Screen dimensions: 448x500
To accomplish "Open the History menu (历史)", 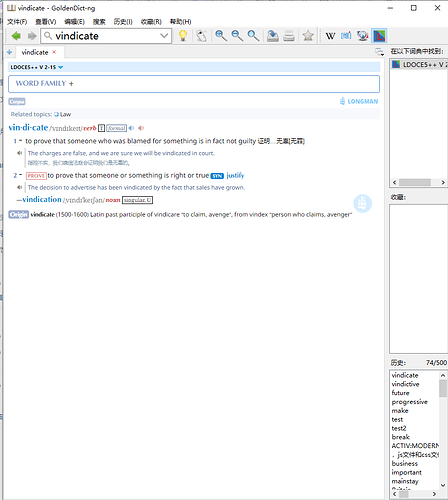I will tap(123, 22).
